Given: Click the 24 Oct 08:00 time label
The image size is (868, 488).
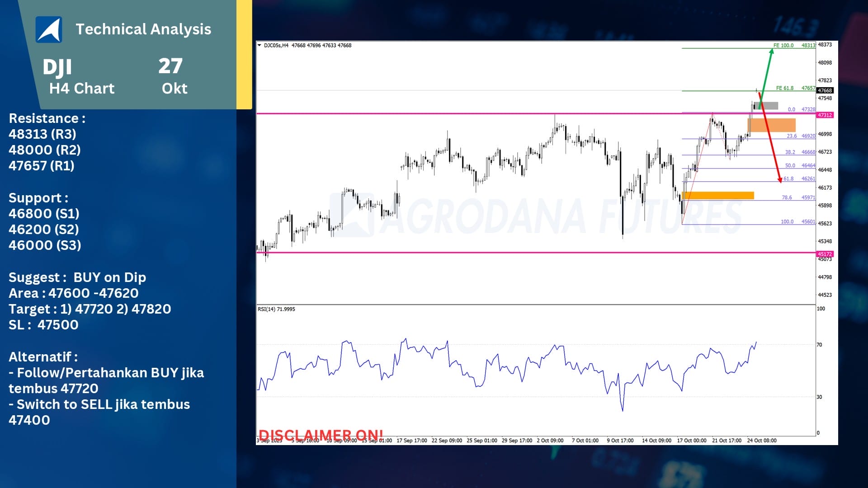Looking at the screenshot, I should pos(762,441).
